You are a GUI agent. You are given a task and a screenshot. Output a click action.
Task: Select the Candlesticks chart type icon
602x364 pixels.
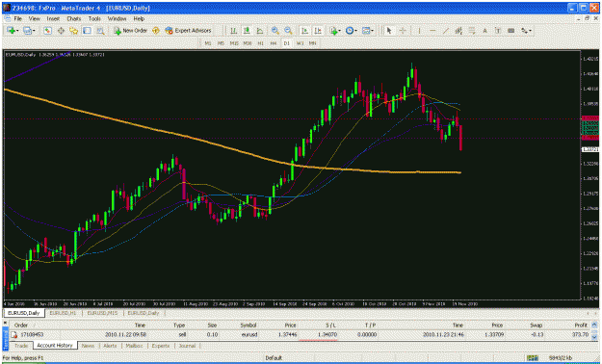pyautogui.click(x=247, y=31)
